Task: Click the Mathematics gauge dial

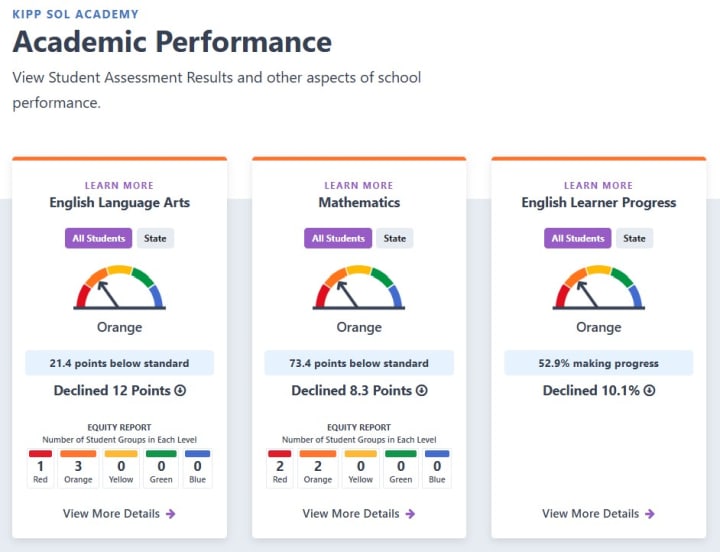Action: click(x=359, y=287)
